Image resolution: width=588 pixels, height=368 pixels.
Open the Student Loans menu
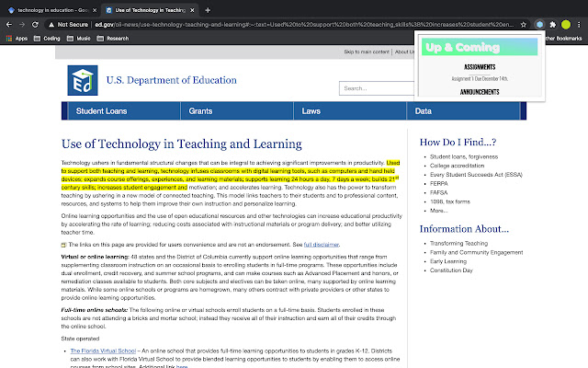[x=124, y=110]
